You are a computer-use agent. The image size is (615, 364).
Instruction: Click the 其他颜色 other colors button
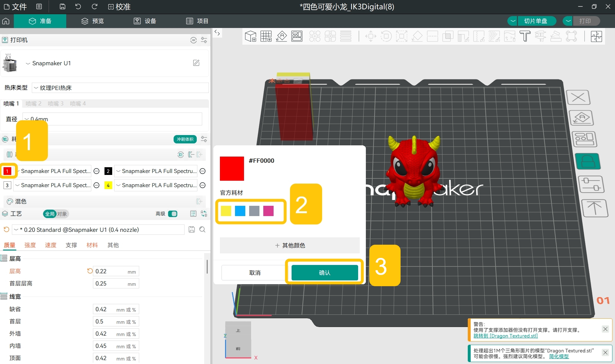(290, 245)
